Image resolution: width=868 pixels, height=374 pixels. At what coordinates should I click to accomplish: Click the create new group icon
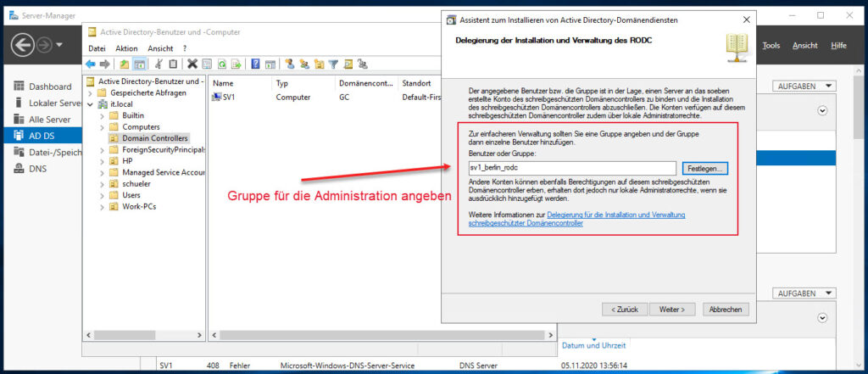304,64
